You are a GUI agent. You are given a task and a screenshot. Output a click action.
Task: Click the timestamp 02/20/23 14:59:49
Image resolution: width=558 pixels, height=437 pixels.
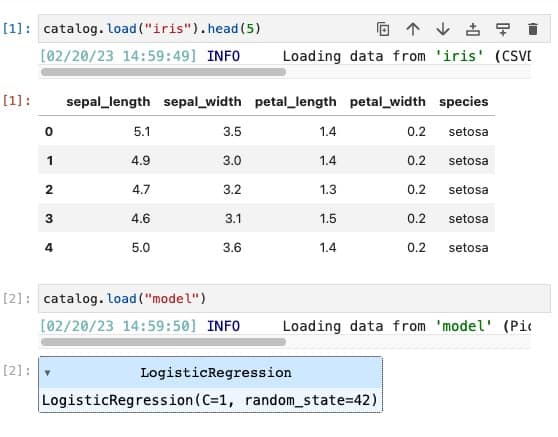click(118, 56)
